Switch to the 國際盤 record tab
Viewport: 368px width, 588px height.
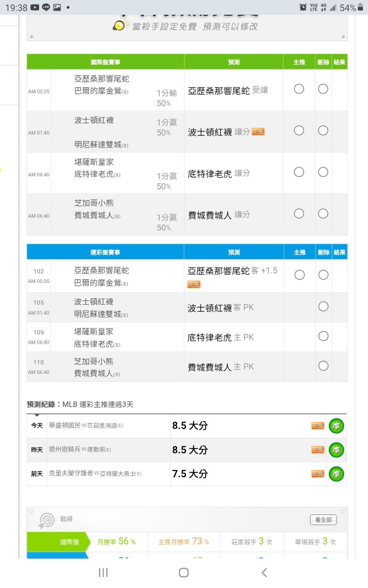pos(69,542)
